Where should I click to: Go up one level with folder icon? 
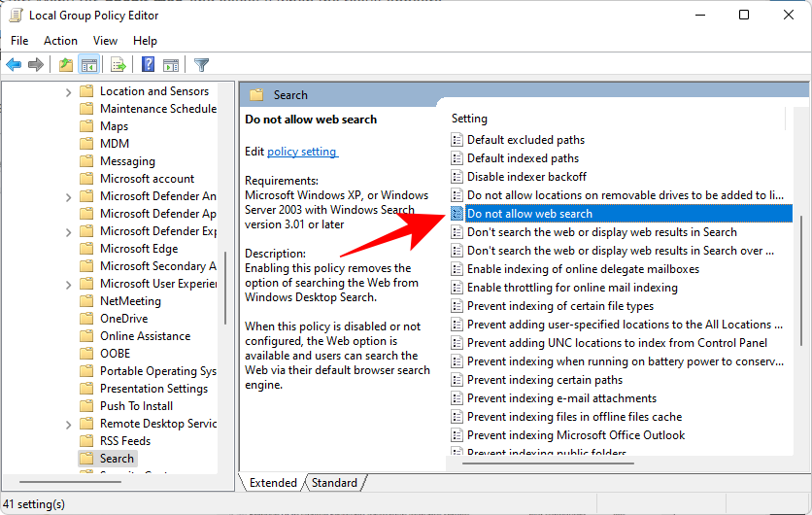pos(66,65)
